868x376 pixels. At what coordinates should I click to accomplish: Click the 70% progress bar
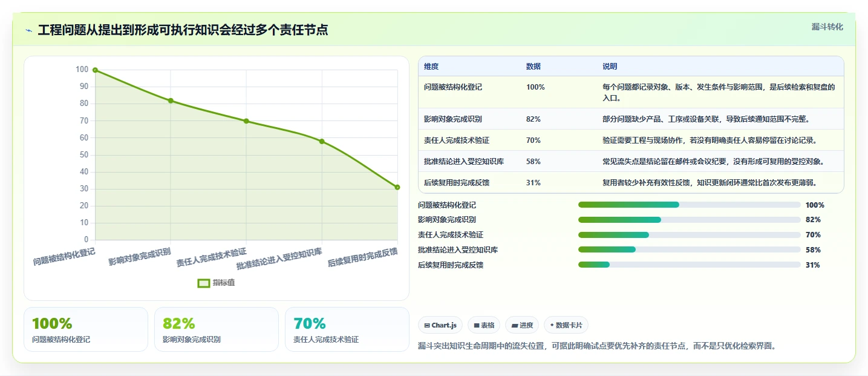pos(690,235)
